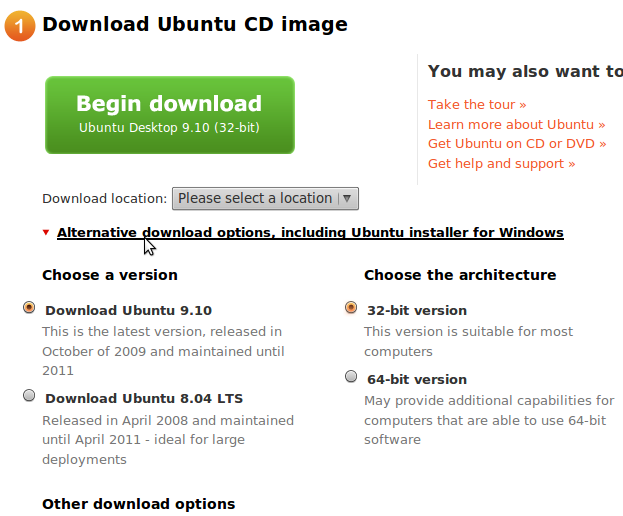Open the Download location dropdown arrow
Screen dimensions: 623x516
[347, 198]
